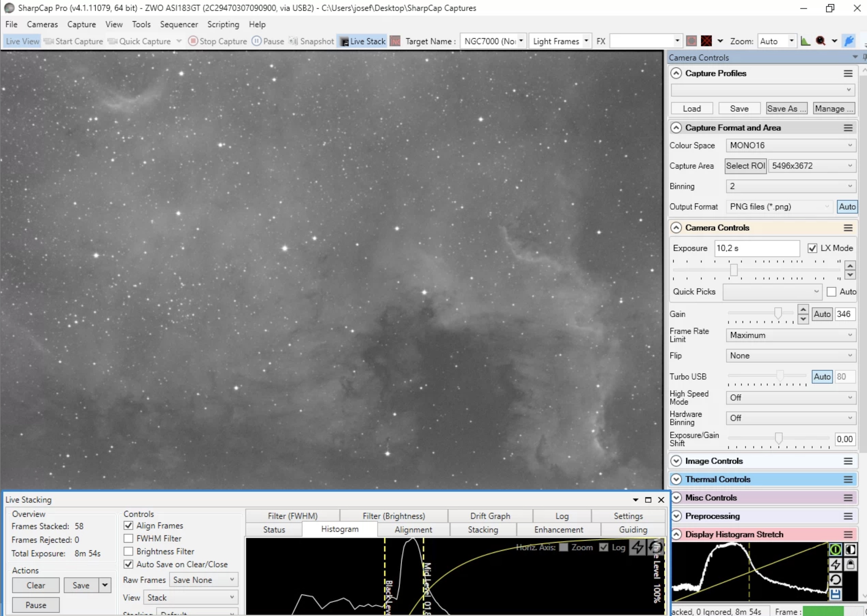This screenshot has height=616, width=867.
Task: Toggle Auto checkbox beside Quick Picks
Action: tap(831, 292)
